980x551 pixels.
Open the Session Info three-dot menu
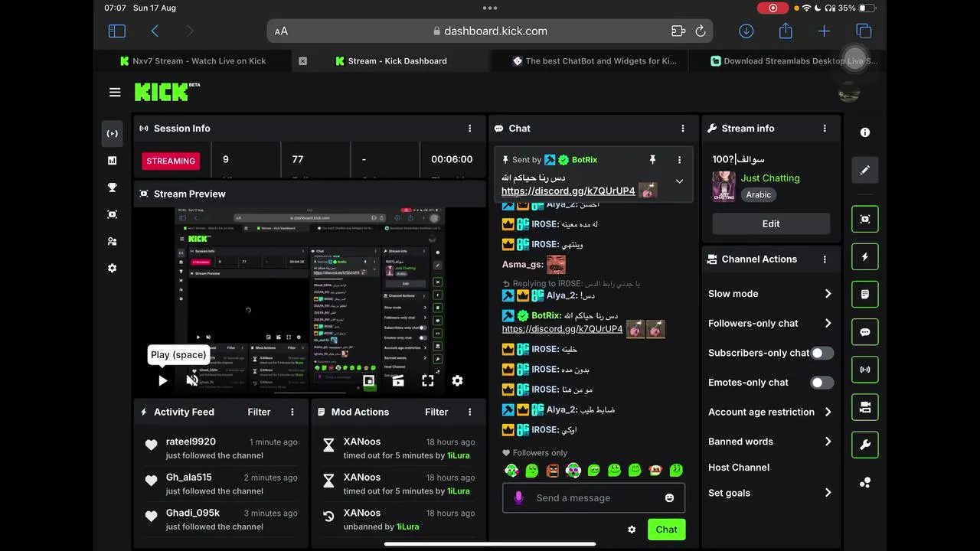(x=469, y=129)
